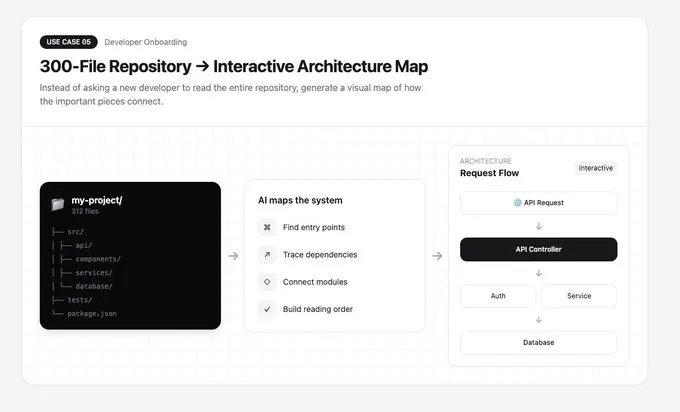Image resolution: width=680 pixels, height=412 pixels.
Task: Click the my-project folder icon
Action: pyautogui.click(x=58, y=204)
